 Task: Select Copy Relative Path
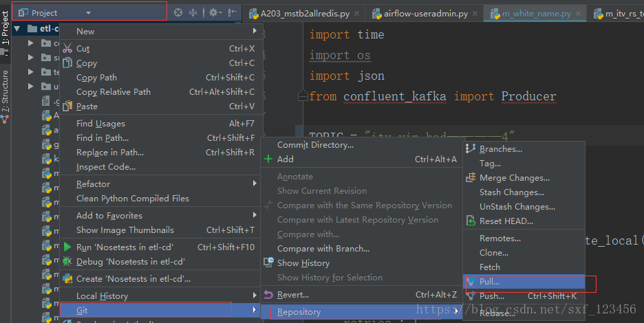161,91
